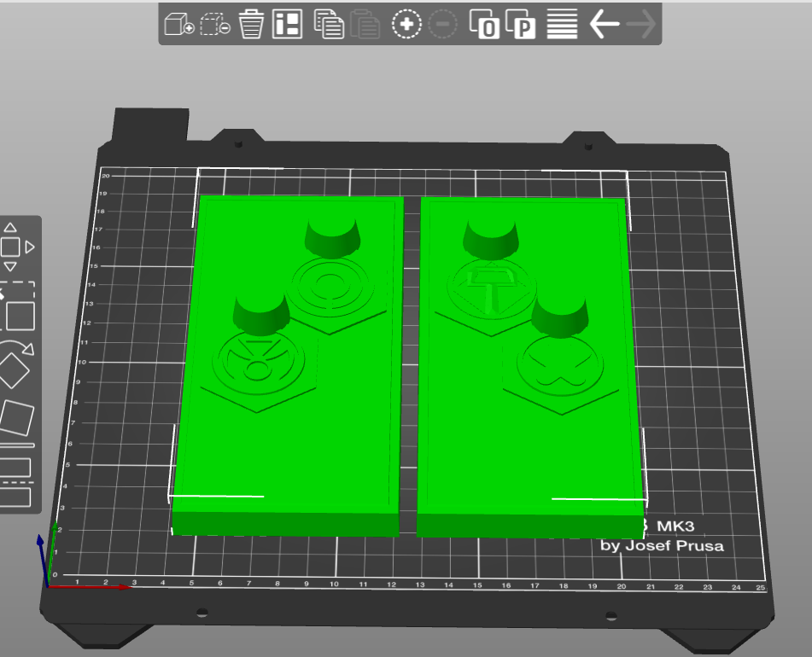This screenshot has width=812, height=657.
Task: Click the Copy icon in top toolbar
Action: click(x=329, y=24)
